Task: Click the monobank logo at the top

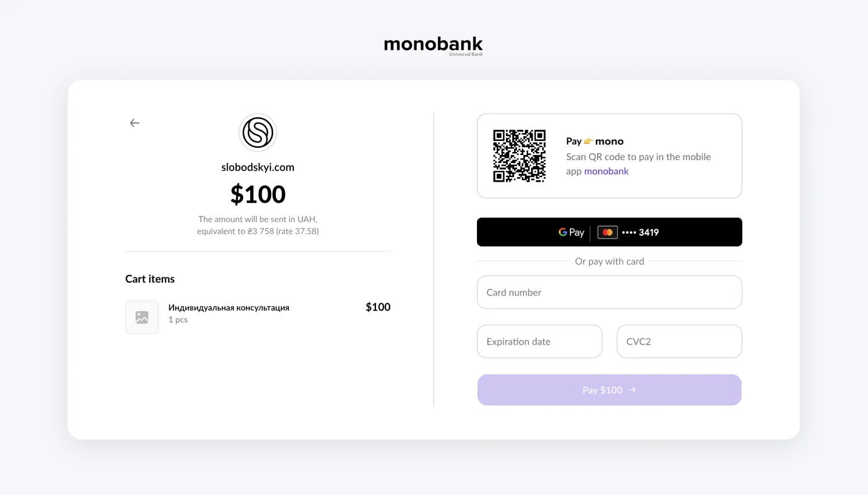Action: click(x=433, y=44)
